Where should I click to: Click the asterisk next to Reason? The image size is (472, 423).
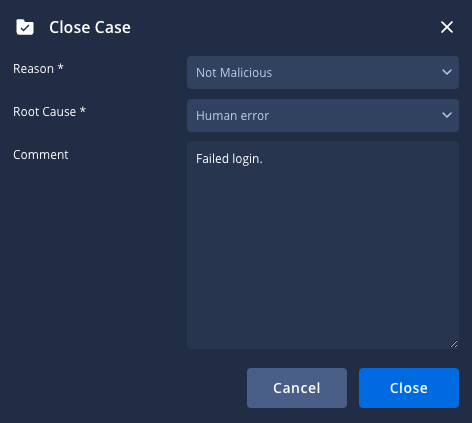[x=60, y=67]
